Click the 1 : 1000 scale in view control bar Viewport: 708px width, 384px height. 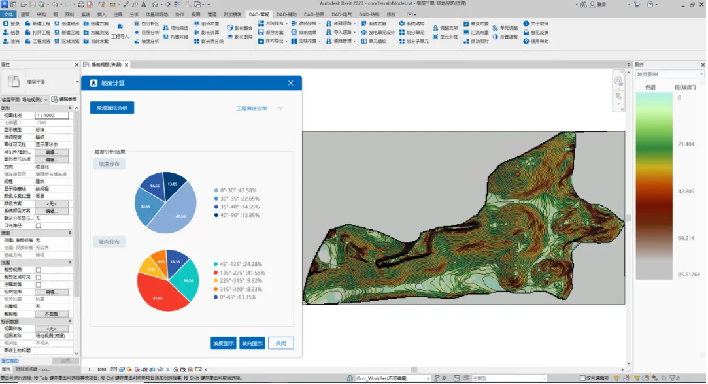pyautogui.click(x=98, y=370)
